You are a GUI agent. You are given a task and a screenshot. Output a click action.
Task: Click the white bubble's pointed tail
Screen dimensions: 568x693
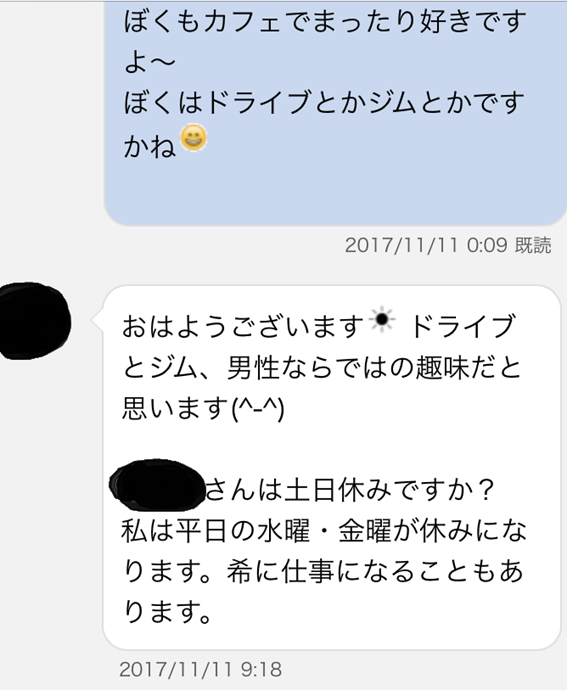click(98, 320)
